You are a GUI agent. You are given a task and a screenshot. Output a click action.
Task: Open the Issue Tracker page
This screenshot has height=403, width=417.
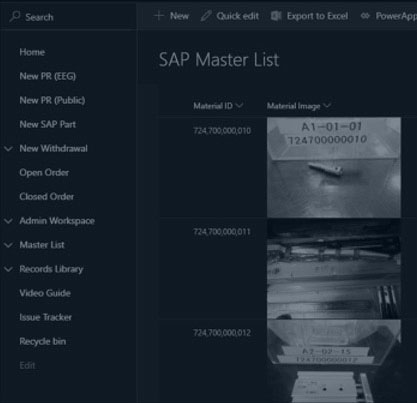click(45, 317)
